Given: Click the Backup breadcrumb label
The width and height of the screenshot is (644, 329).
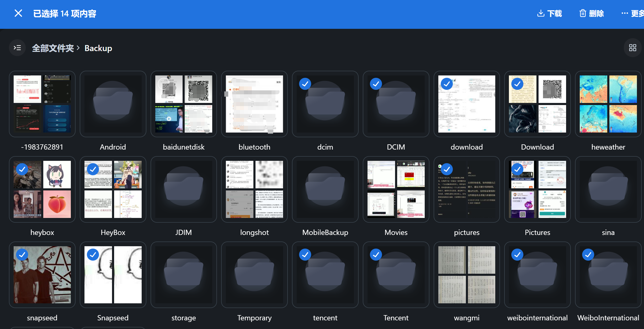Looking at the screenshot, I should tap(98, 48).
